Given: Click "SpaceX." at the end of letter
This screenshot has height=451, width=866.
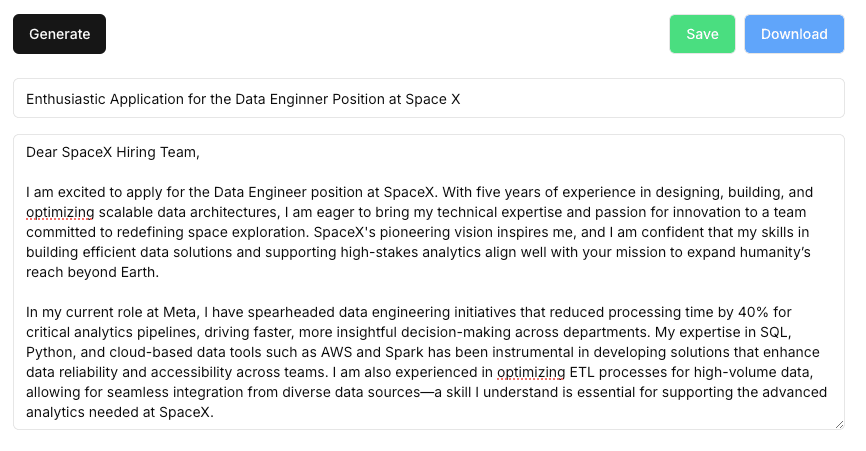Looking at the screenshot, I should 186,412.
